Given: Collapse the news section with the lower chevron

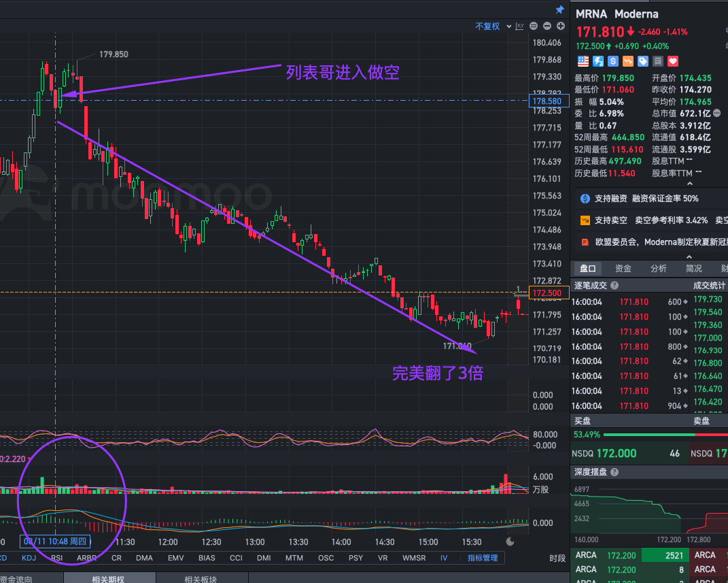Looking at the screenshot, I should coord(689,257).
